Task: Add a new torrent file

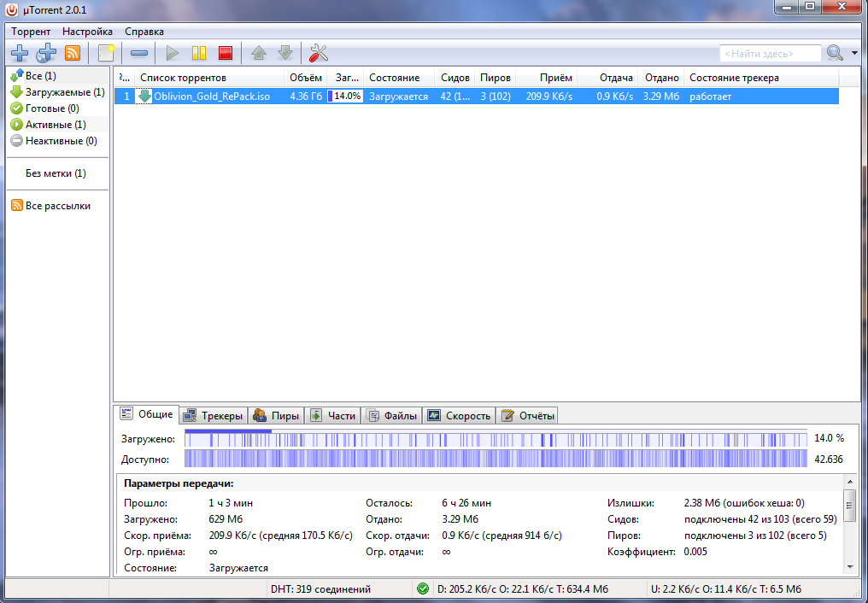Action: tap(19, 52)
